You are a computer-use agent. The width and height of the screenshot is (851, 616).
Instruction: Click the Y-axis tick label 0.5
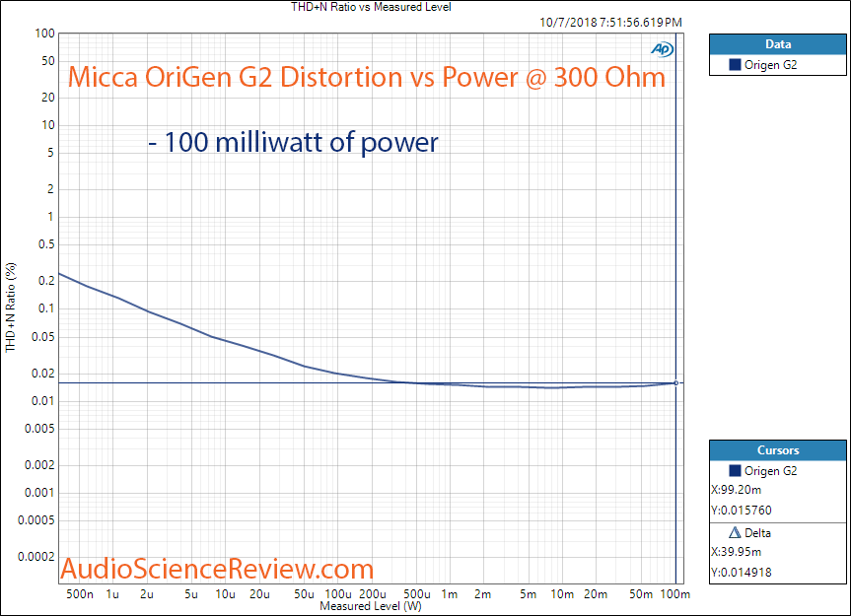coord(46,244)
